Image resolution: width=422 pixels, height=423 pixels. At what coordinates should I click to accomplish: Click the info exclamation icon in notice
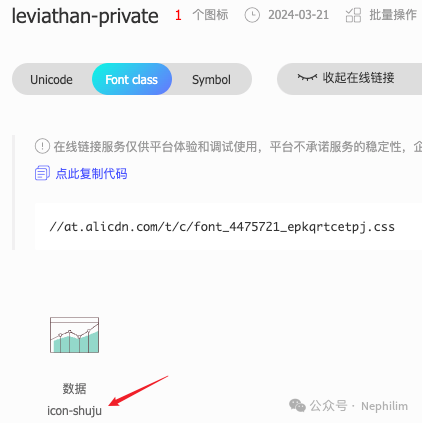pos(42,146)
